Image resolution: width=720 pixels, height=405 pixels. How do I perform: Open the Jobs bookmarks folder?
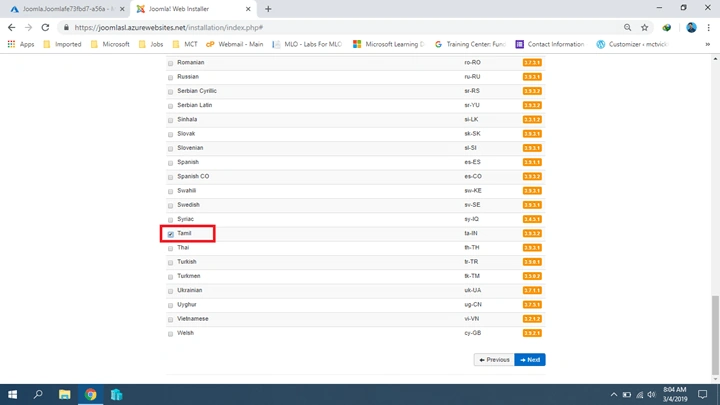151,44
